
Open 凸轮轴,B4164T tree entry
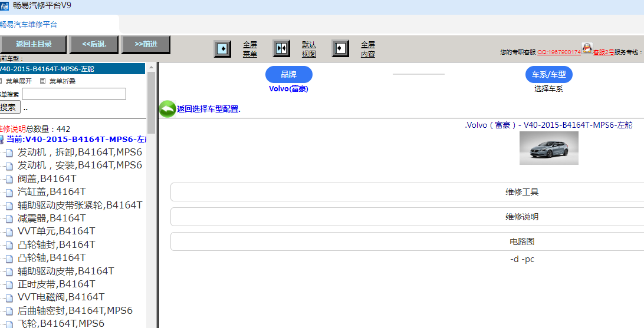52,258
